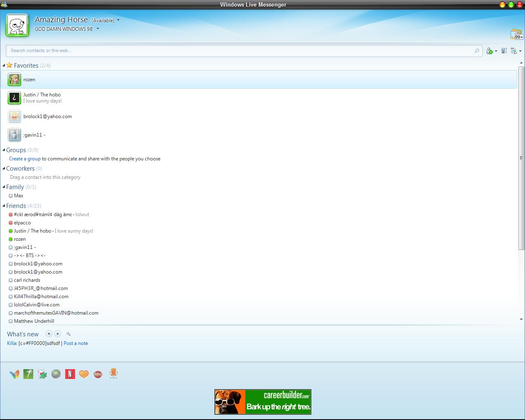Open the orange heart tab icon

point(84,374)
